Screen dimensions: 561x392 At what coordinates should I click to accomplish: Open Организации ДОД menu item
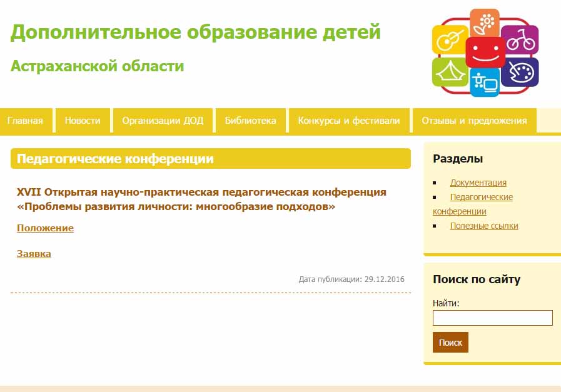[x=163, y=121]
